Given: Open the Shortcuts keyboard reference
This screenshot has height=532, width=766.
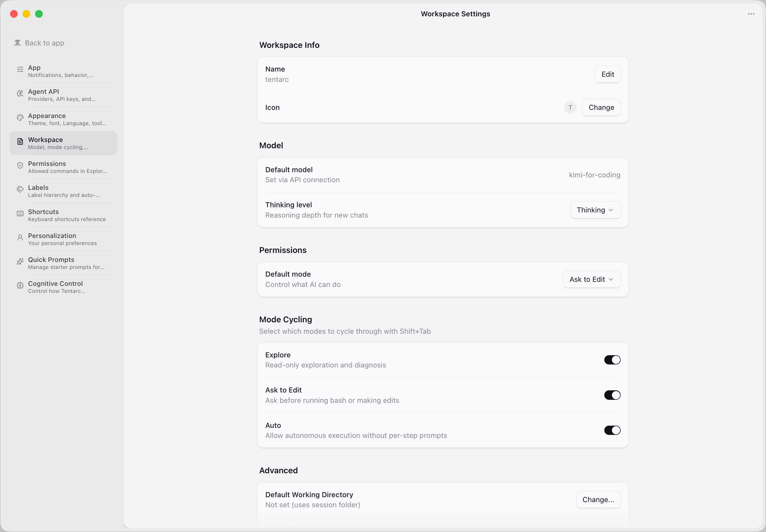Looking at the screenshot, I should pos(63,215).
